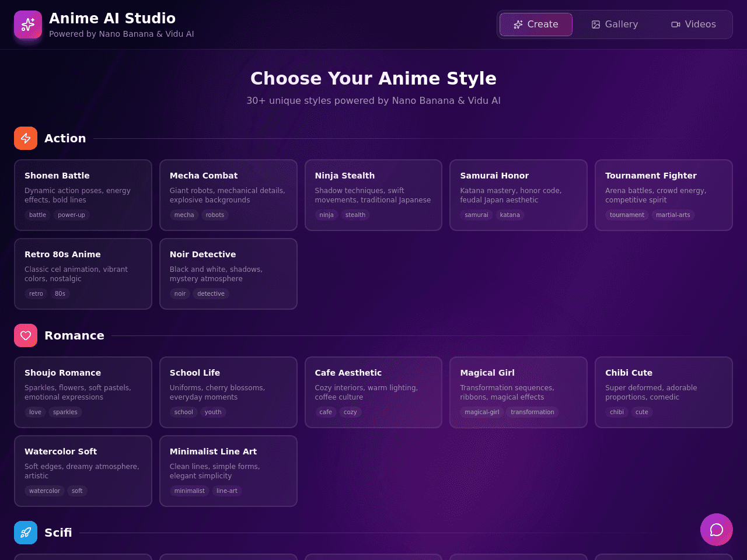Click the 'katana' tag

click(x=509, y=215)
